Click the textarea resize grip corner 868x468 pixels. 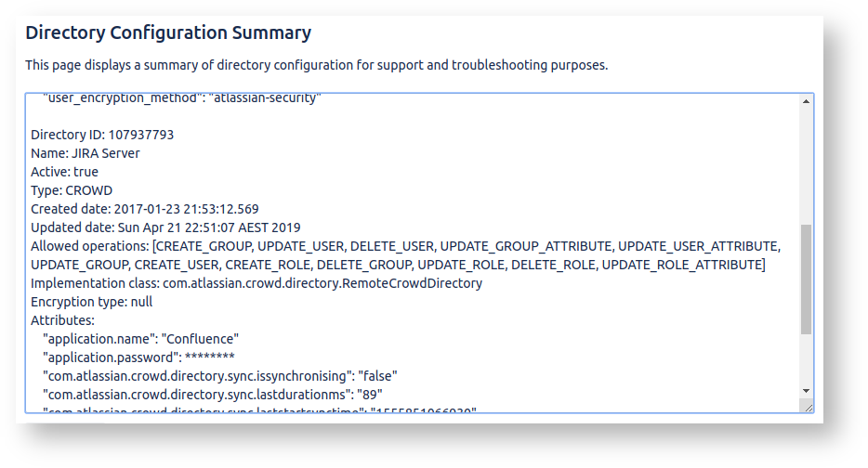[807, 407]
